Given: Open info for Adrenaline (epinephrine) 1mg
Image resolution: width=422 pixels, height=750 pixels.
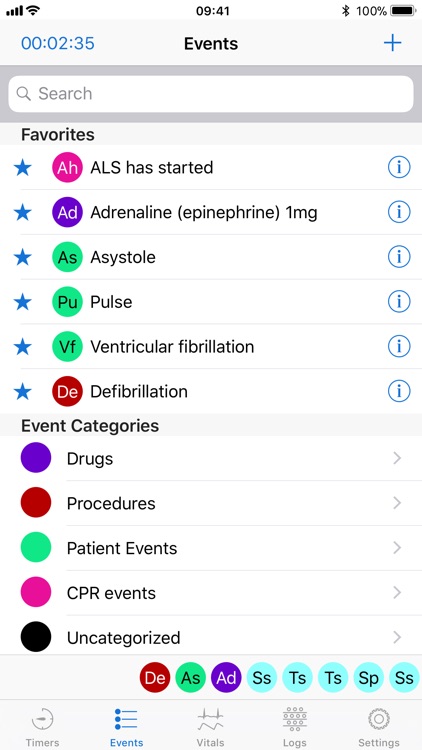Looking at the screenshot, I should [399, 212].
